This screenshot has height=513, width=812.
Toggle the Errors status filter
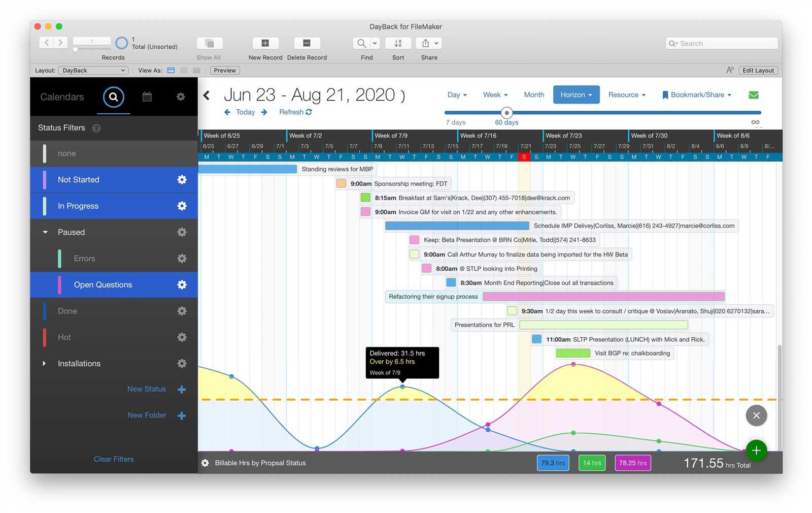[114, 259]
